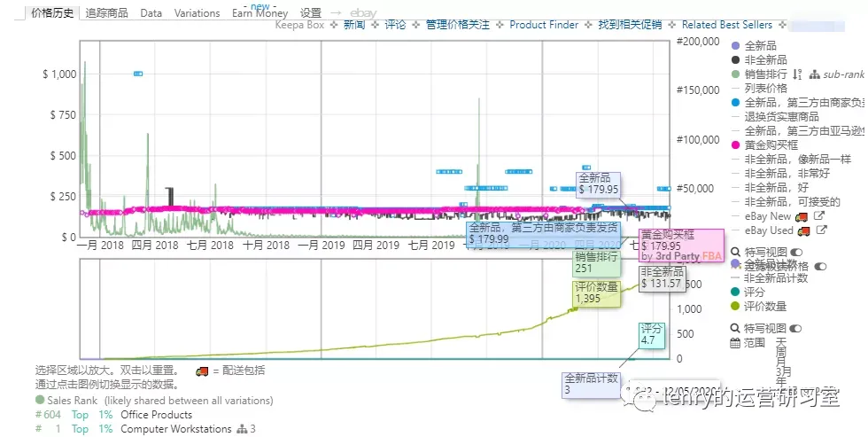Screen dimensions: 868x437
Task: Click the black dot beside 非全新品 legend
Action: [736, 59]
